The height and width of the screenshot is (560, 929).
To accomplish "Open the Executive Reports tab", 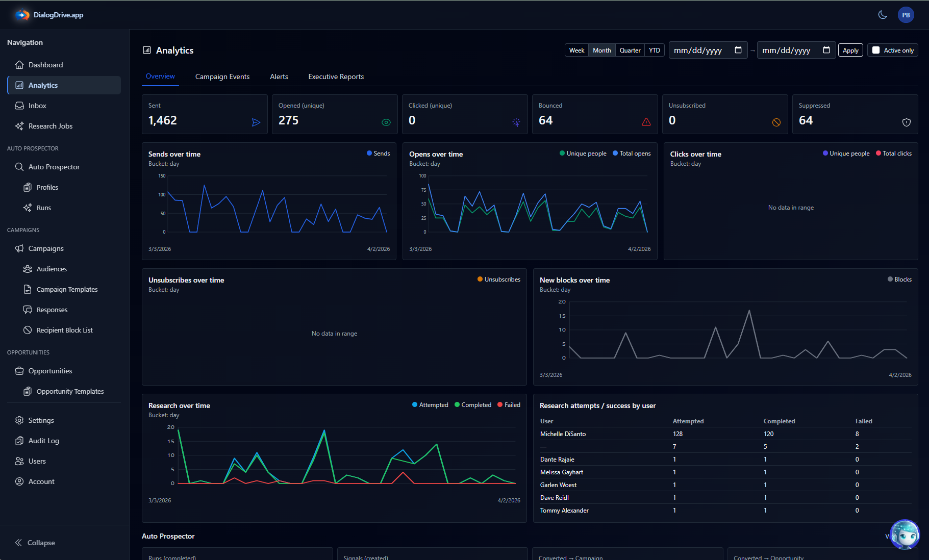I will click(x=336, y=77).
